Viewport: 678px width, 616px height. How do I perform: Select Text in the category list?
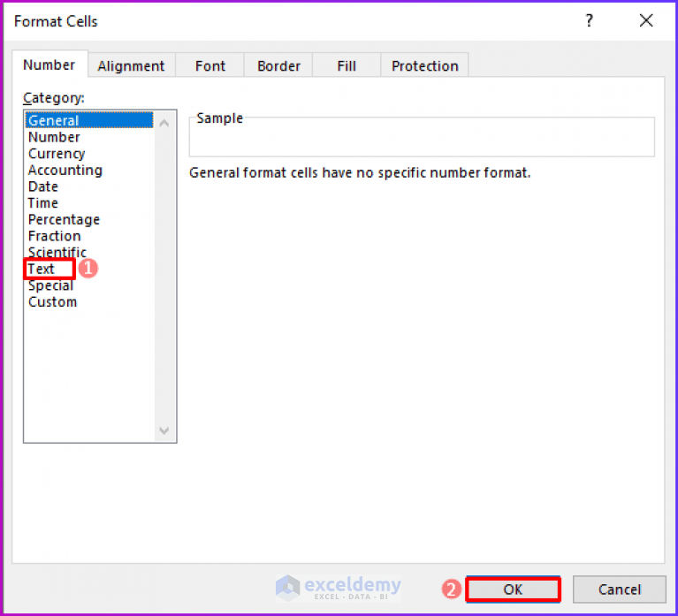[x=89, y=269]
